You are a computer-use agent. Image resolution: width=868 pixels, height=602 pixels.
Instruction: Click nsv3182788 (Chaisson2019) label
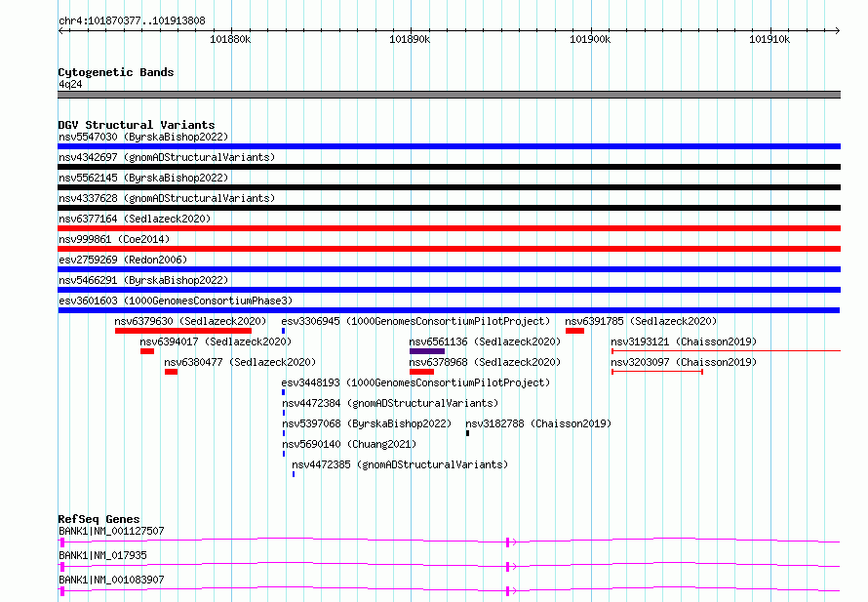pos(538,423)
